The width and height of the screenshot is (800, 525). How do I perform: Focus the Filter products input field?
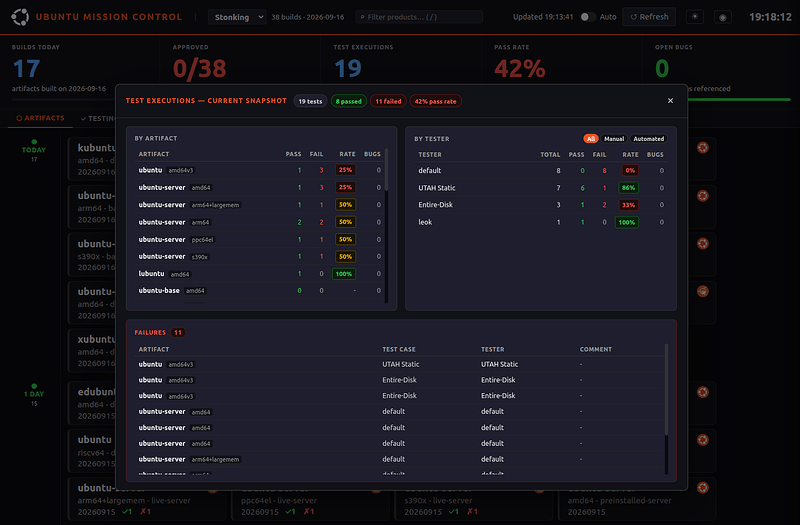tap(419, 17)
